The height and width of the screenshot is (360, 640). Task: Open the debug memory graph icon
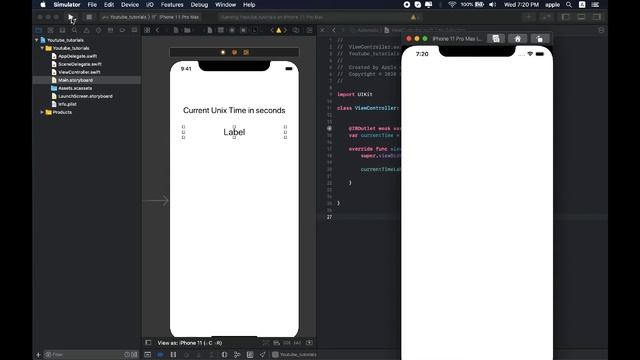237,355
